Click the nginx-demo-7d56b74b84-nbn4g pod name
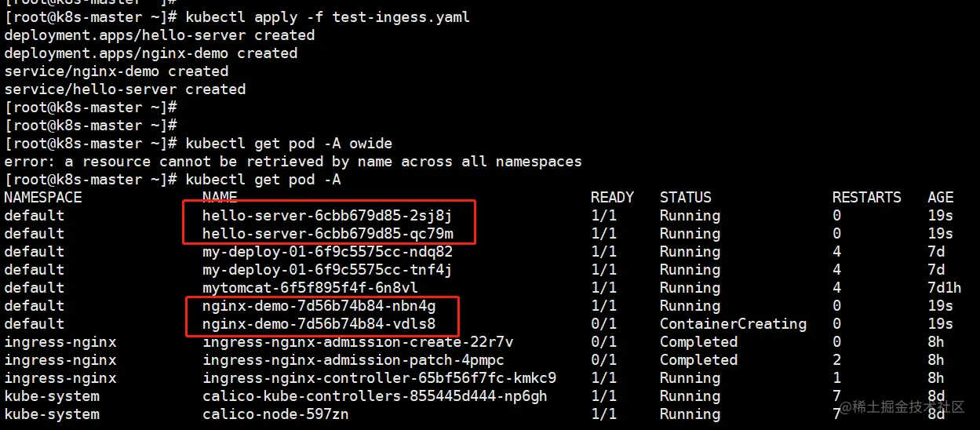Image resolution: width=980 pixels, height=430 pixels. click(319, 306)
